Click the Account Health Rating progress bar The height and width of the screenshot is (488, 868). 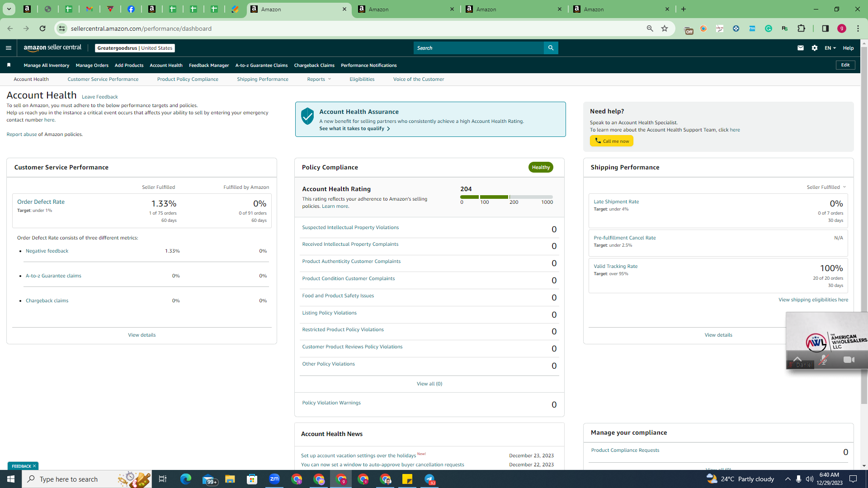click(x=506, y=197)
